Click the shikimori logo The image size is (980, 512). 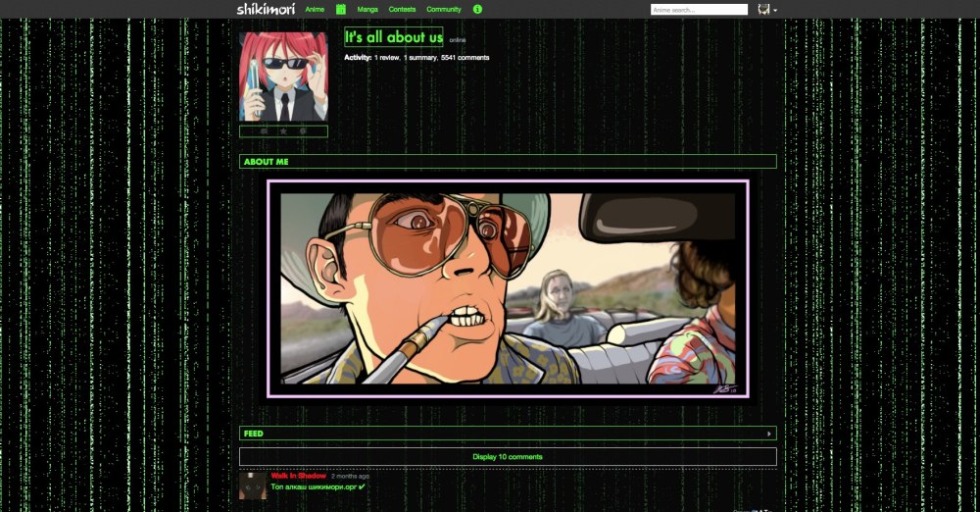266,9
